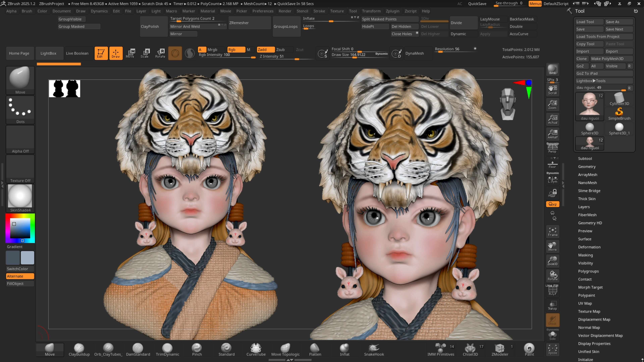Expand the Polypaint section
Screen dimensions: 644x362
click(x=586, y=295)
